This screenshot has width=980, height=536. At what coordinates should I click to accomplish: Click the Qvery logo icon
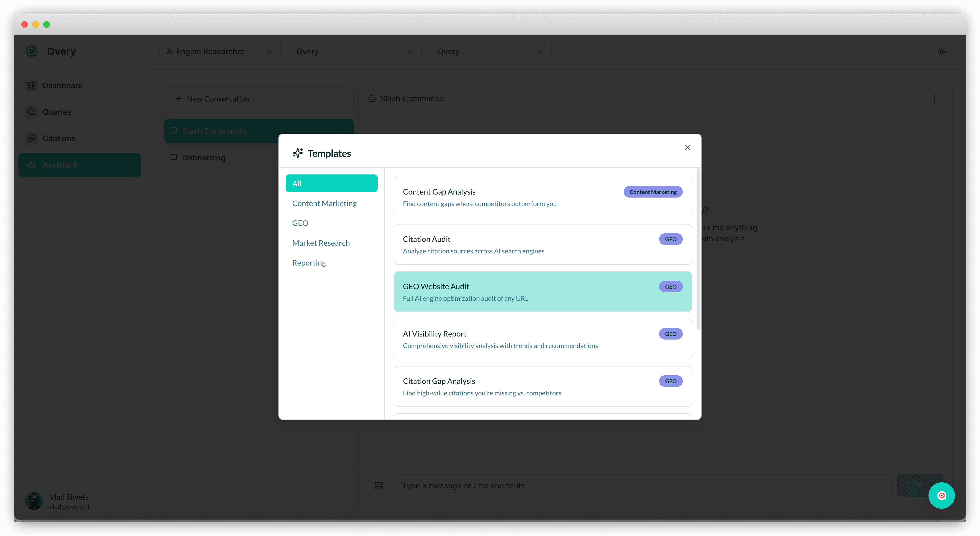pos(32,51)
